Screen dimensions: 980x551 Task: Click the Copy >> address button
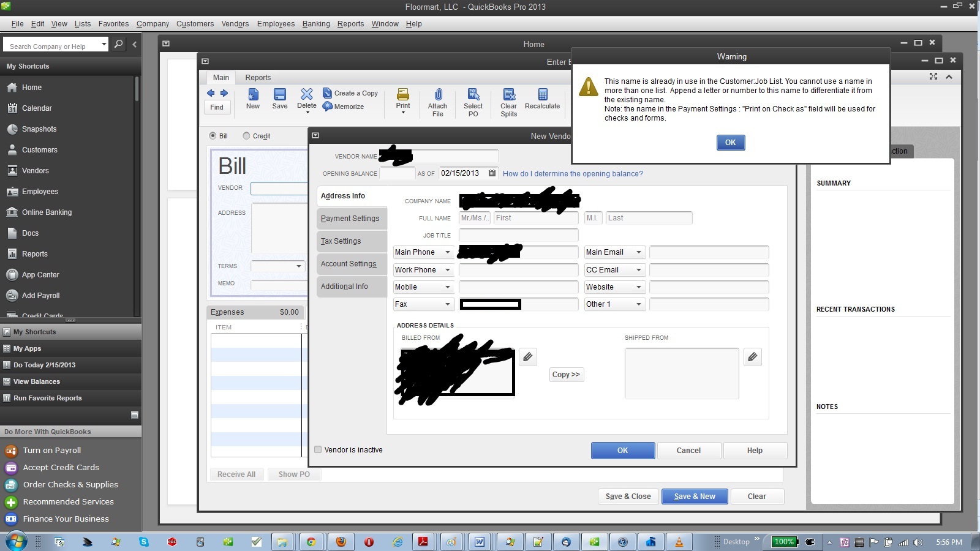click(566, 375)
